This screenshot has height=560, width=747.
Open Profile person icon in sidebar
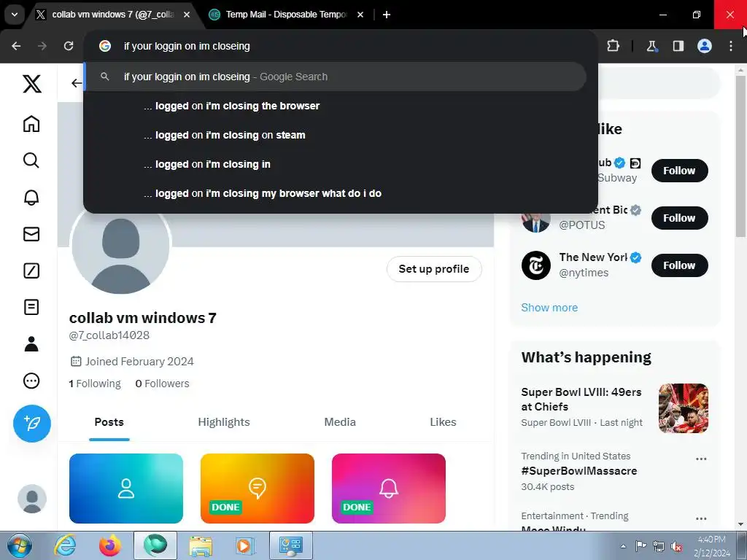pos(31,344)
